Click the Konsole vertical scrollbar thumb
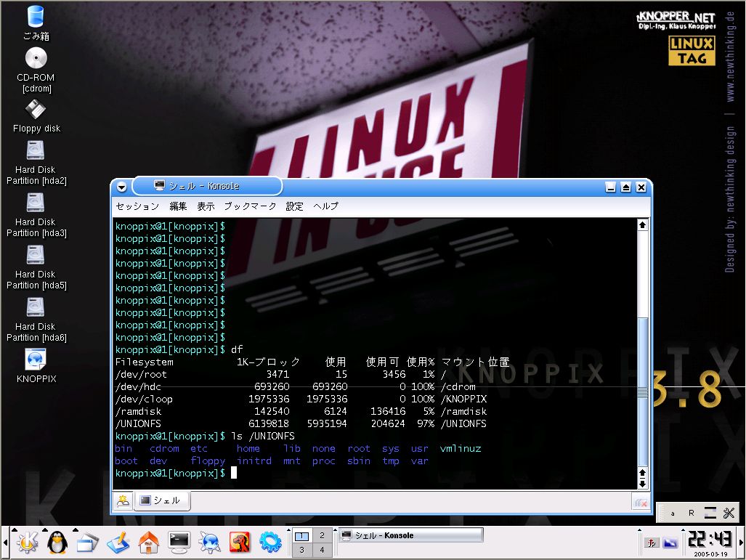 coord(642,392)
